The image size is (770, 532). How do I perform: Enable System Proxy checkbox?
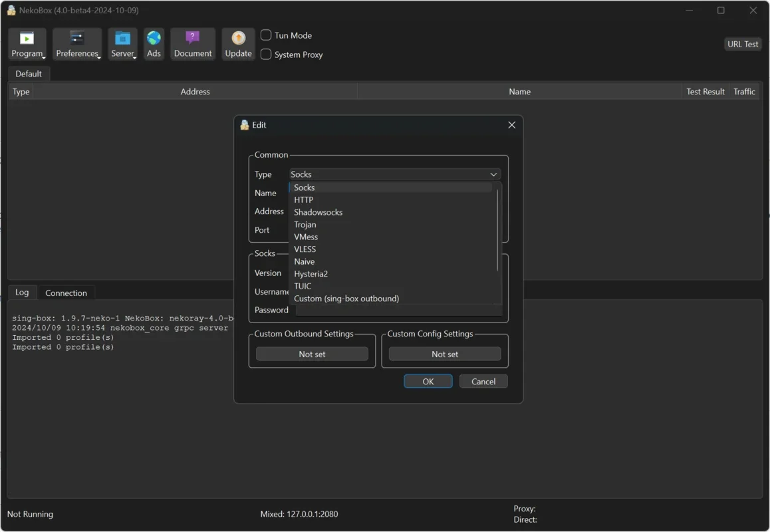[266, 55]
